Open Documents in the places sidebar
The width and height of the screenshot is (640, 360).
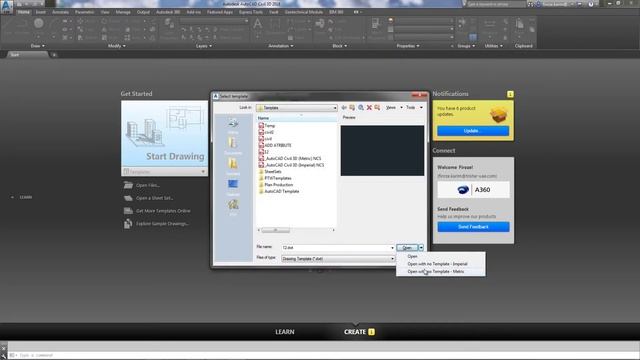(233, 146)
